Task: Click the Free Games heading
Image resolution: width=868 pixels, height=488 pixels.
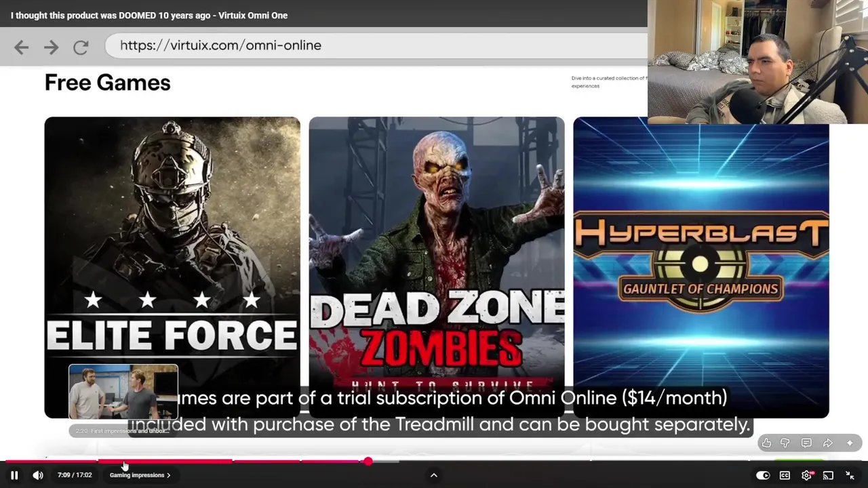Action: (107, 83)
